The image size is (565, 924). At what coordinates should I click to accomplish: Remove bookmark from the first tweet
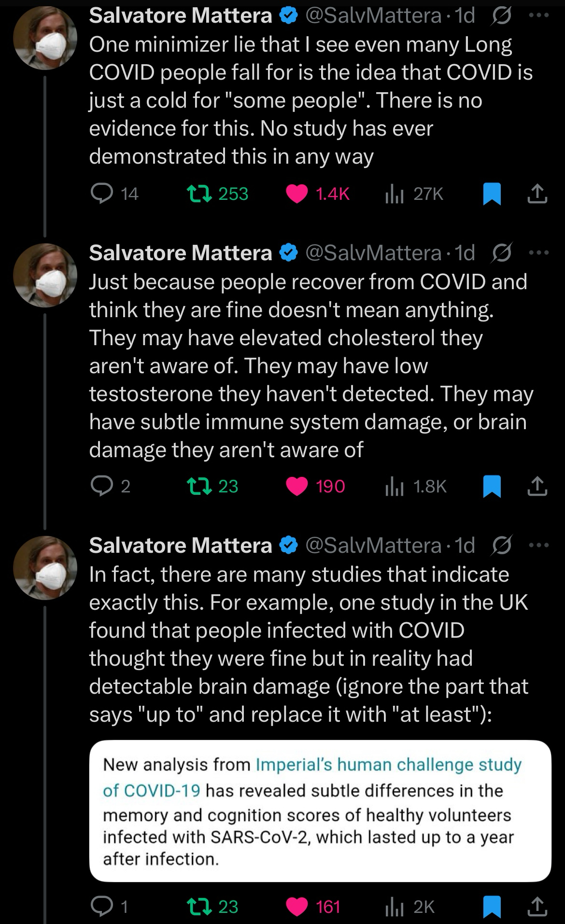[x=492, y=194]
